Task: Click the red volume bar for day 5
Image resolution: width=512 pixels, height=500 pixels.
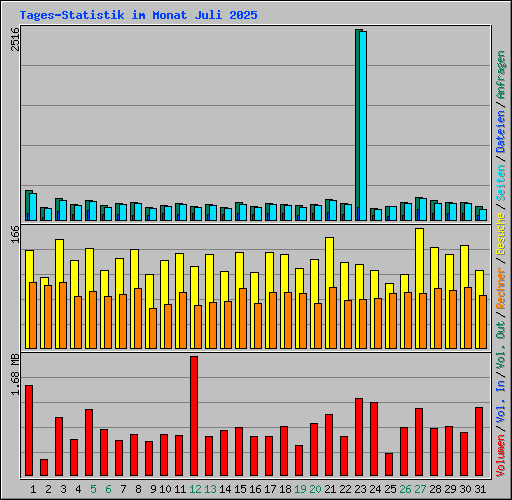Action: (x=89, y=442)
